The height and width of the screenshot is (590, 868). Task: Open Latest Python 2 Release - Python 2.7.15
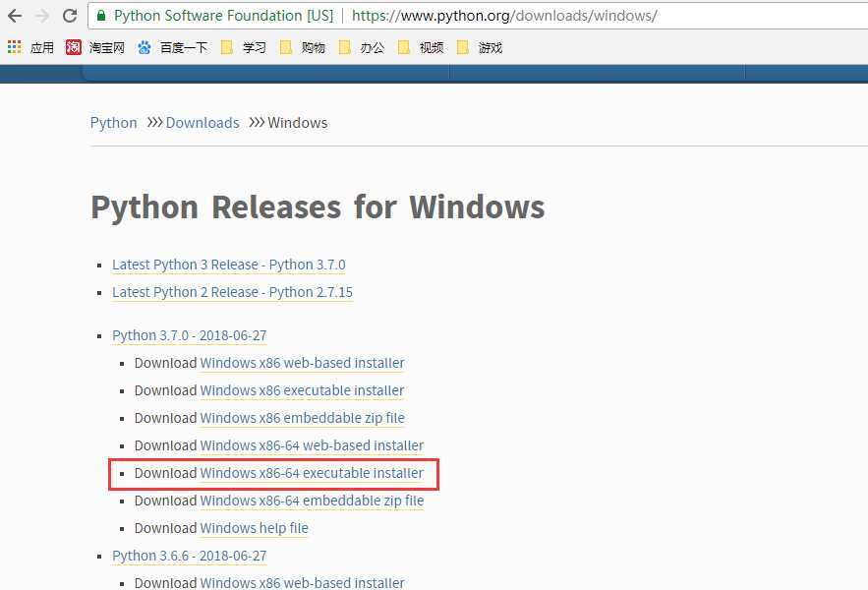pyautogui.click(x=233, y=292)
